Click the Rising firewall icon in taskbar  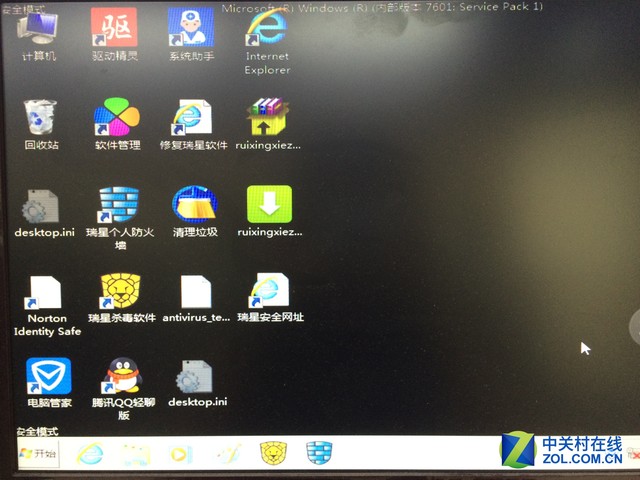[x=319, y=452]
